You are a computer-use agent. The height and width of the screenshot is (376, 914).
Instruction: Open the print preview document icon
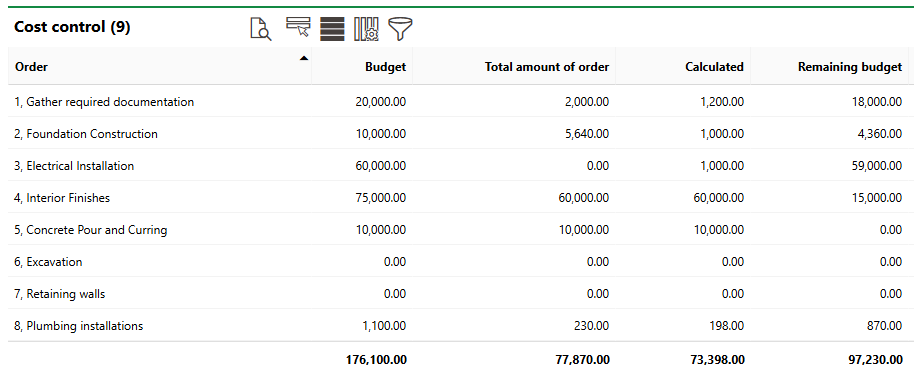(261, 29)
